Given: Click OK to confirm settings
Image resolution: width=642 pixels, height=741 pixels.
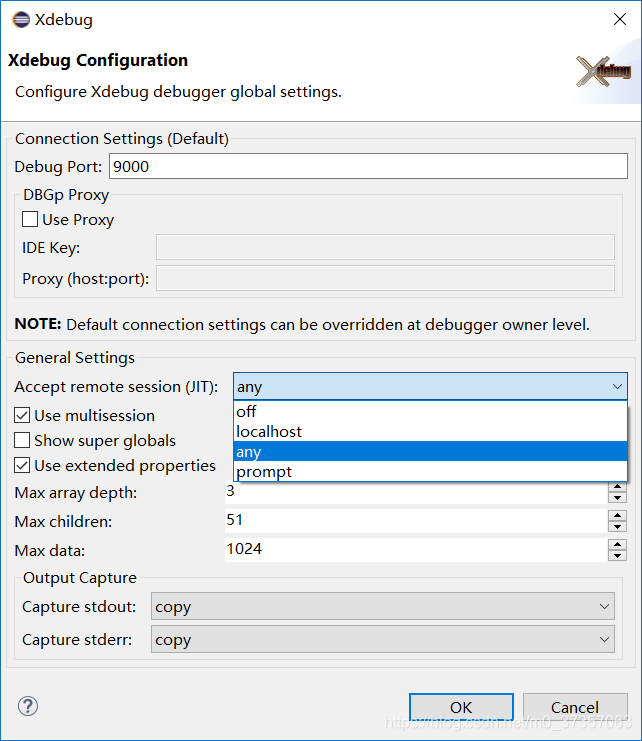Looking at the screenshot, I should coord(461,707).
